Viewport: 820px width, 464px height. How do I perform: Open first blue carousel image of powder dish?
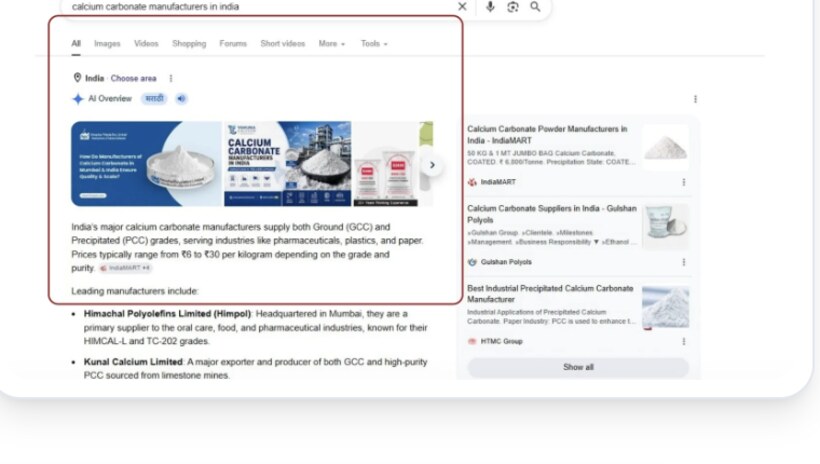click(146, 164)
